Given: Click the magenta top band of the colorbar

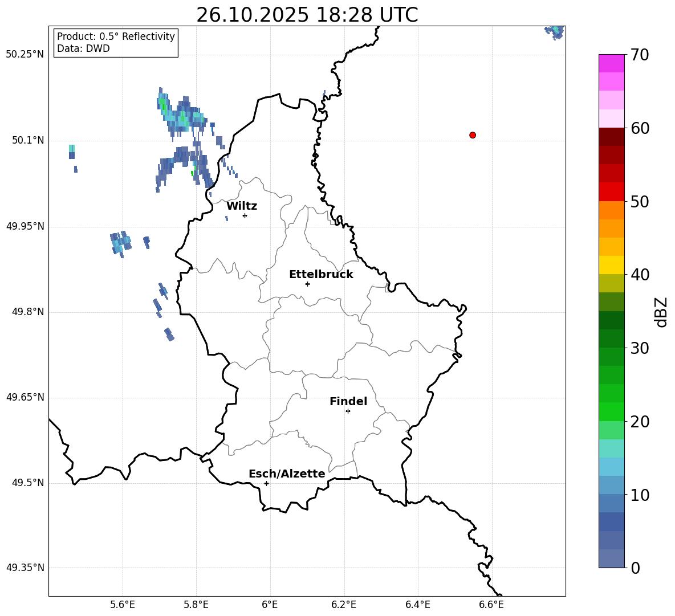Looking at the screenshot, I should [x=611, y=63].
